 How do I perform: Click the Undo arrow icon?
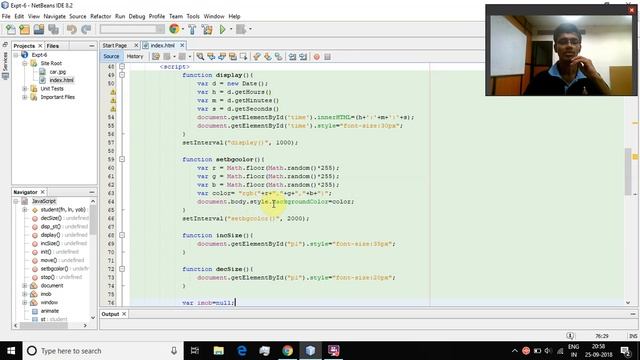click(72, 29)
